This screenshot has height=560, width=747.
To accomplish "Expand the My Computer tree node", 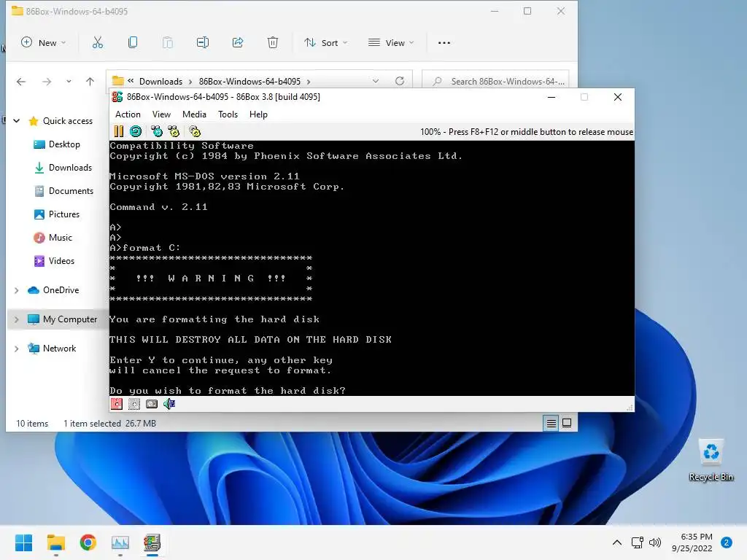I will 17,319.
